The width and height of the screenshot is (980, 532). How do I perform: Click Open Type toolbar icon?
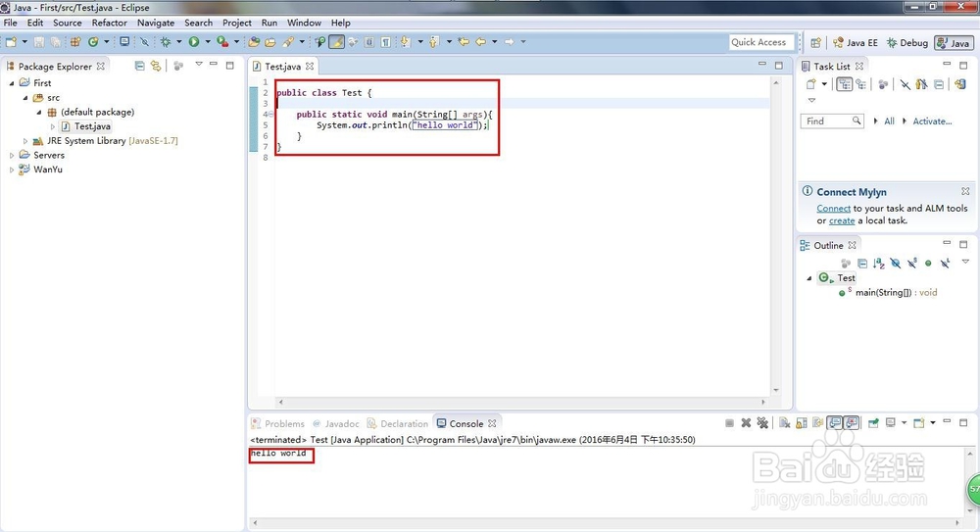tap(254, 42)
